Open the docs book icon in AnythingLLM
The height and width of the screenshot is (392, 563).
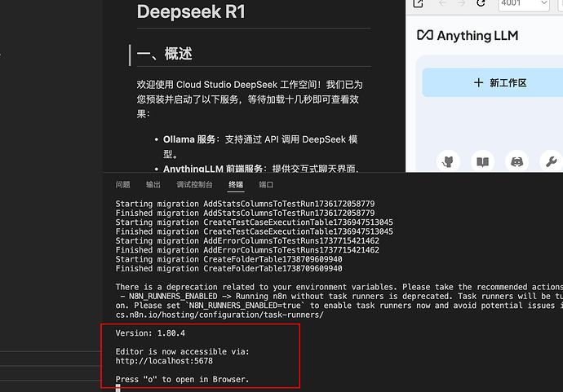pyautogui.click(x=482, y=161)
